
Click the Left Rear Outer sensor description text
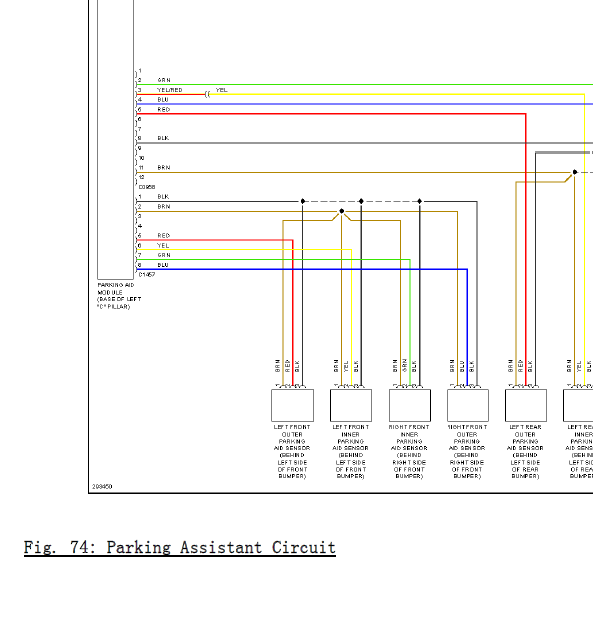[x=525, y=452]
